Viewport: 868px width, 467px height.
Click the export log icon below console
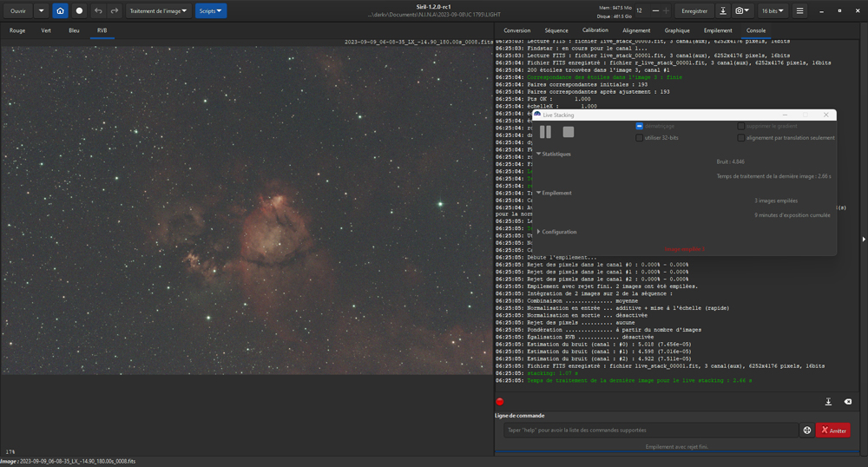coord(828,402)
